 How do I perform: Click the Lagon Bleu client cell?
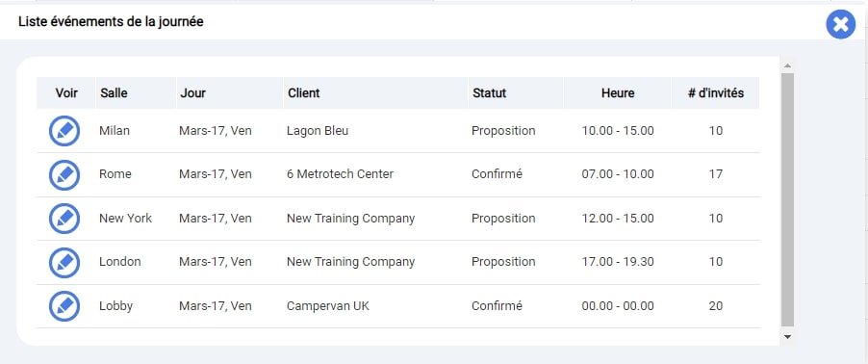pyautogui.click(x=318, y=131)
